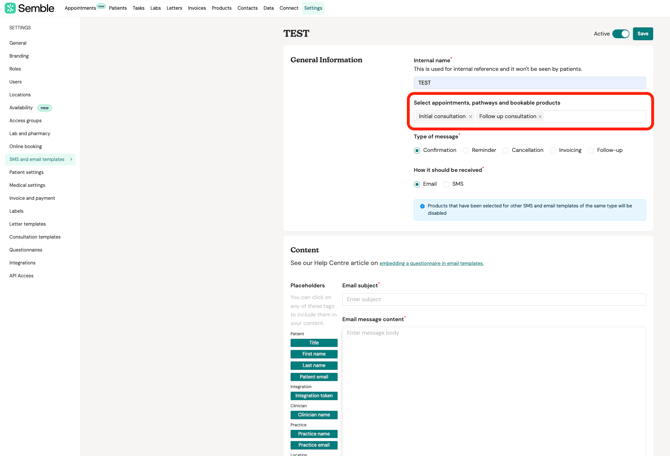Open Labels settings in sidebar
The width and height of the screenshot is (670, 456).
pyautogui.click(x=16, y=211)
